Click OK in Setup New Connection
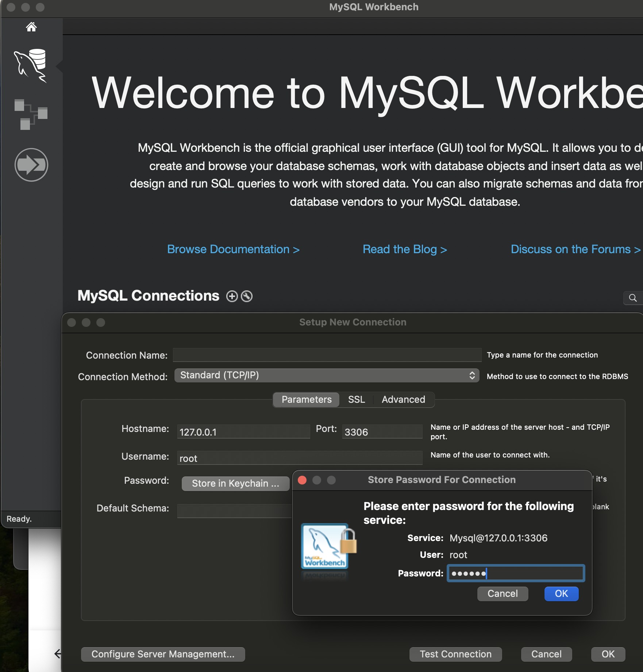The width and height of the screenshot is (643, 672). 608,654
